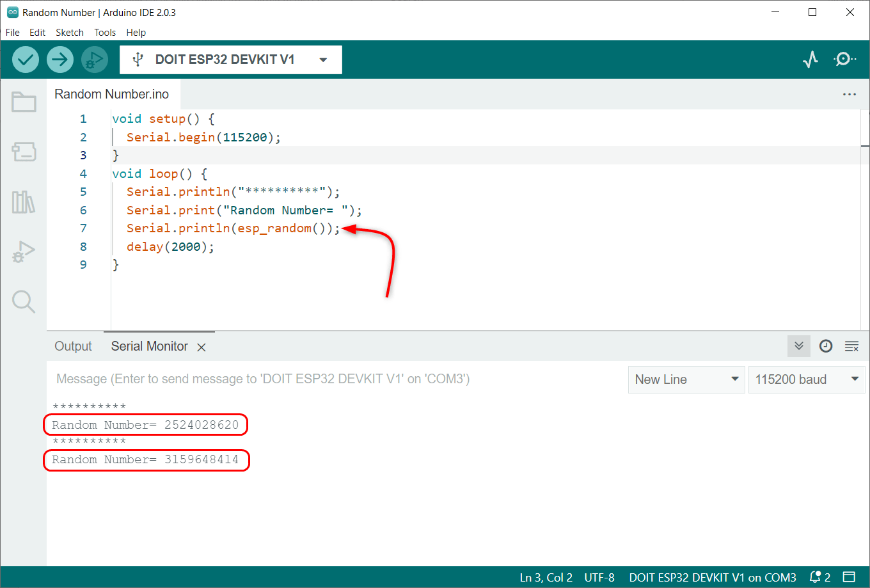Upload the sketch using the arrow icon

60,60
